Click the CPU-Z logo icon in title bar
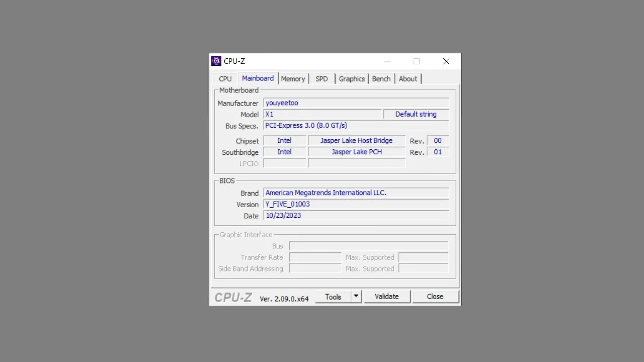 216,61
